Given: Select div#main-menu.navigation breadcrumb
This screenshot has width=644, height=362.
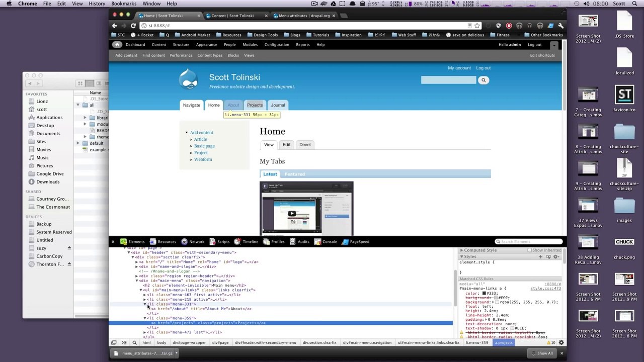Looking at the screenshot, I should 367,343.
